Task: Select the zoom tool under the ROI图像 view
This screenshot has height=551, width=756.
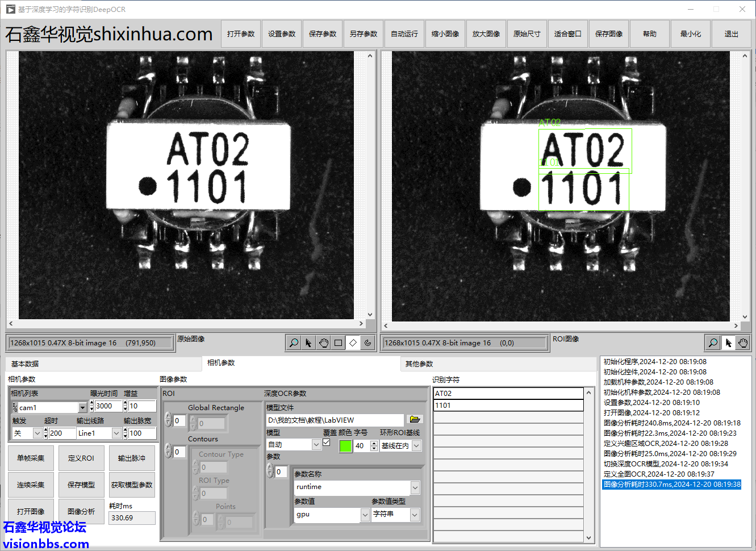Action: [x=713, y=343]
